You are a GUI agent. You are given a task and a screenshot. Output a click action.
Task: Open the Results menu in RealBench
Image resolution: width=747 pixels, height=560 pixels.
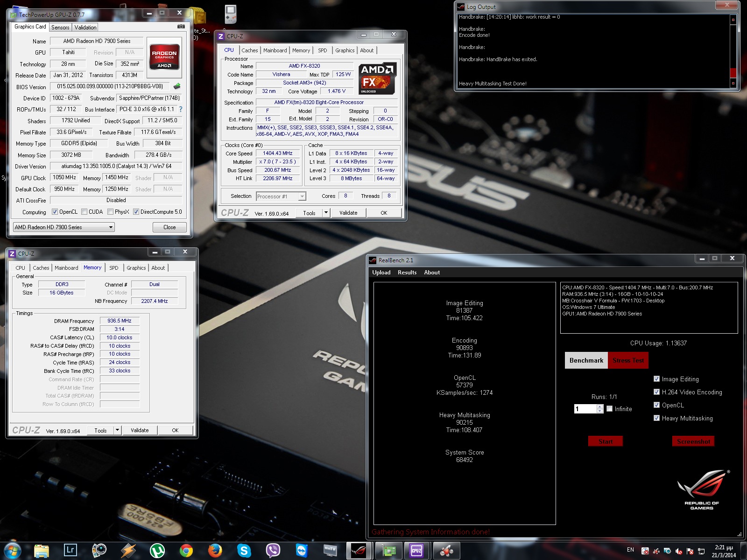click(407, 273)
